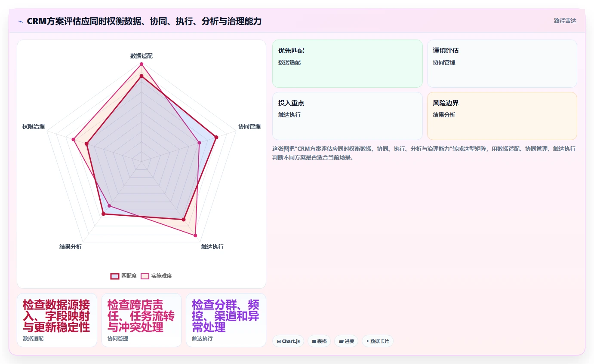Click 结果分析 text in 风险边界 card
Viewport: 594px width, 364px height.
(x=444, y=115)
